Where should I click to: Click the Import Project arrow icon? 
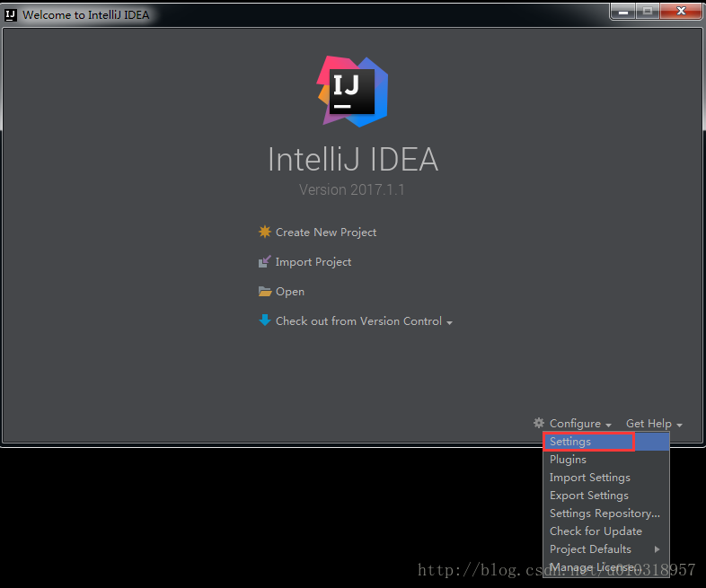click(x=265, y=261)
